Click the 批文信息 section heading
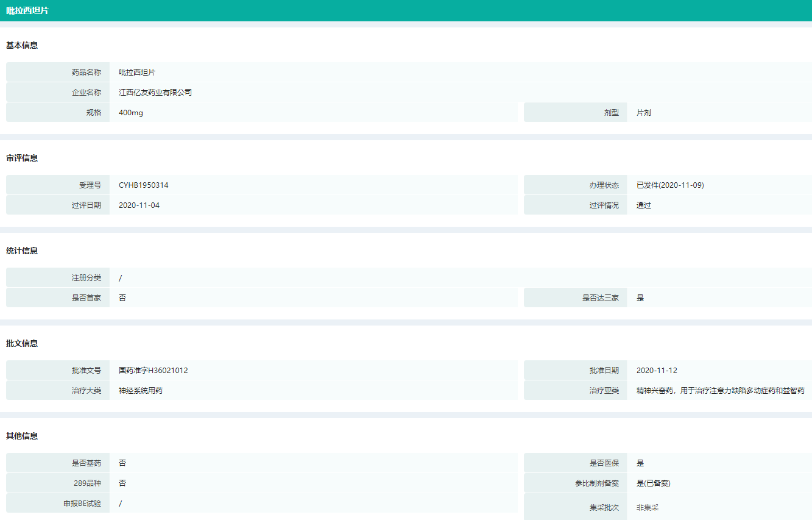This screenshot has height=520, width=812. 22,344
